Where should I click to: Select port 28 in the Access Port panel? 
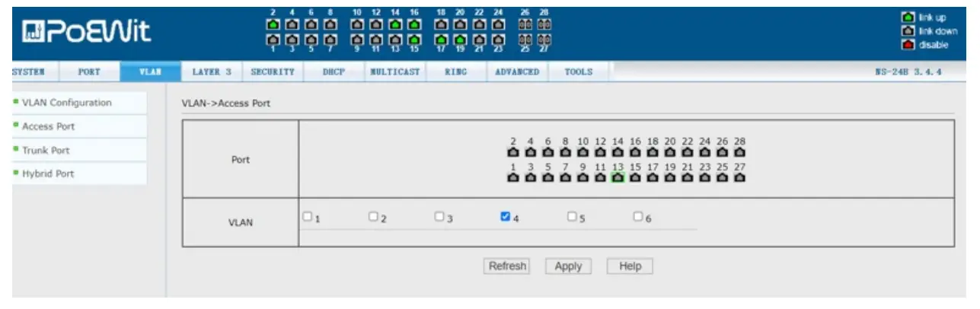[740, 152]
